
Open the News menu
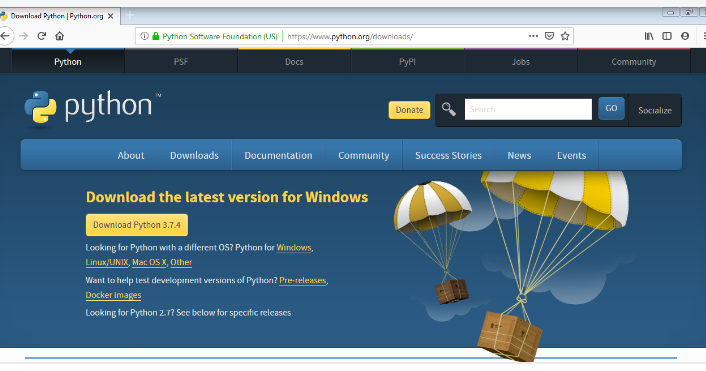(519, 155)
